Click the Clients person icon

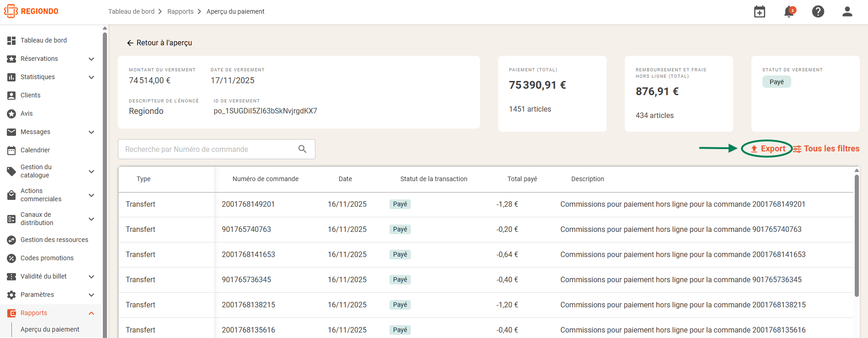coord(11,95)
